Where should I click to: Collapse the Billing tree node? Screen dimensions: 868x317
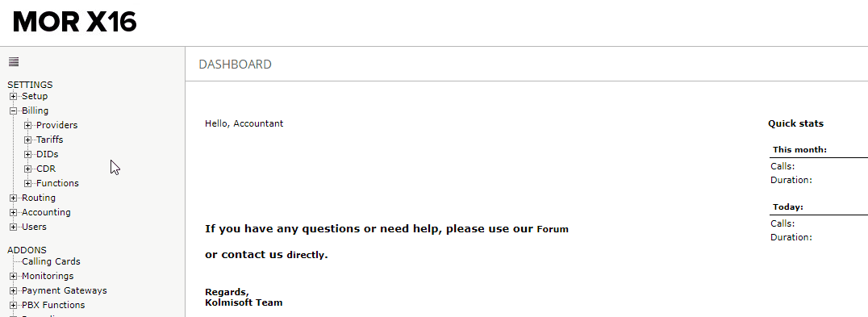pyautogui.click(x=13, y=111)
